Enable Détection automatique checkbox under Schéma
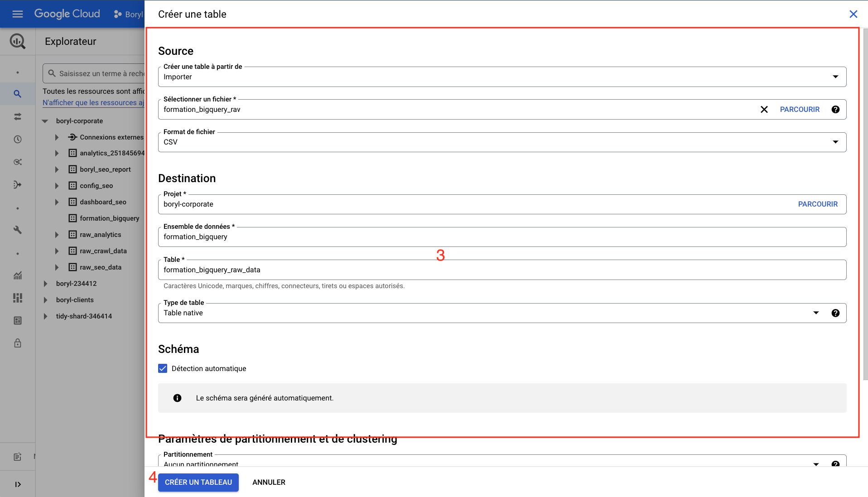This screenshot has height=497, width=868. (162, 368)
